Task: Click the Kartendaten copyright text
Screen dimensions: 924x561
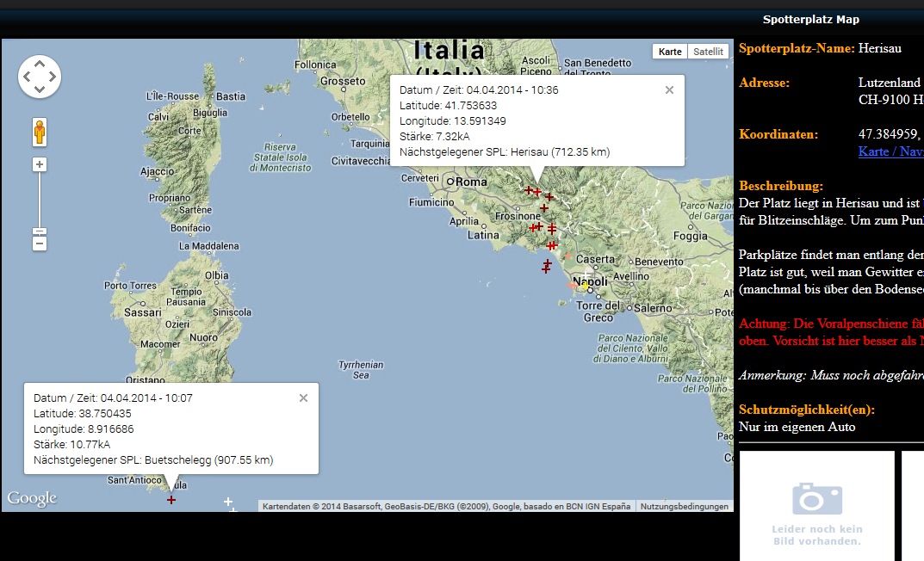Action: (446, 507)
